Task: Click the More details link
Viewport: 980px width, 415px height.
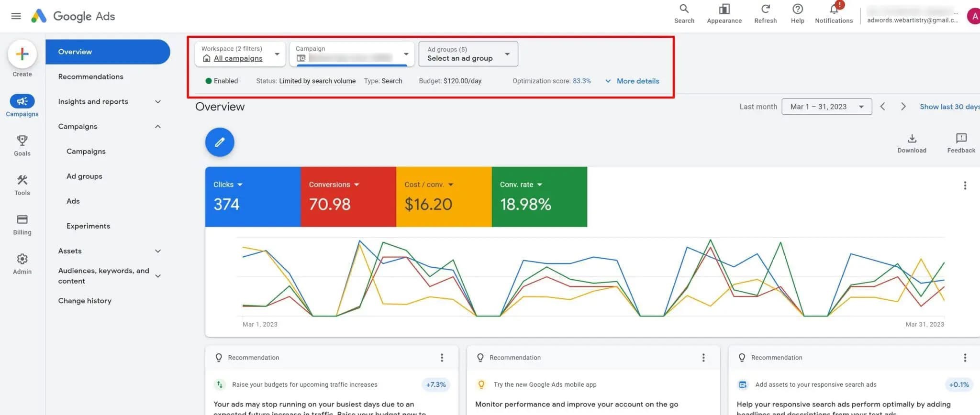Action: tap(637, 81)
